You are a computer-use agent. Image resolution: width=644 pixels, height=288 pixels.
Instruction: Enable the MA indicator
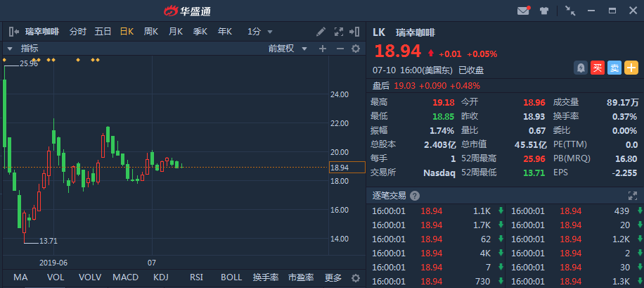tap(20, 277)
